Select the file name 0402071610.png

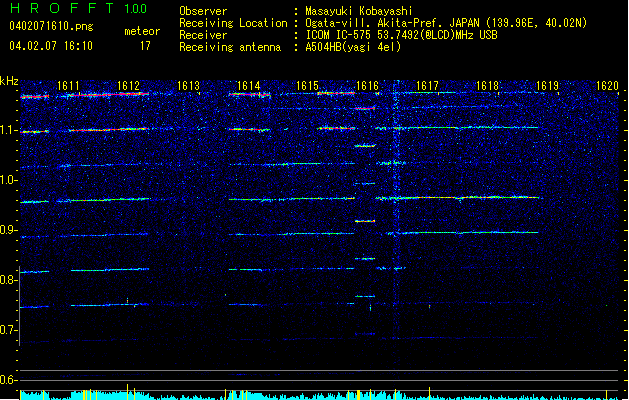point(51,27)
